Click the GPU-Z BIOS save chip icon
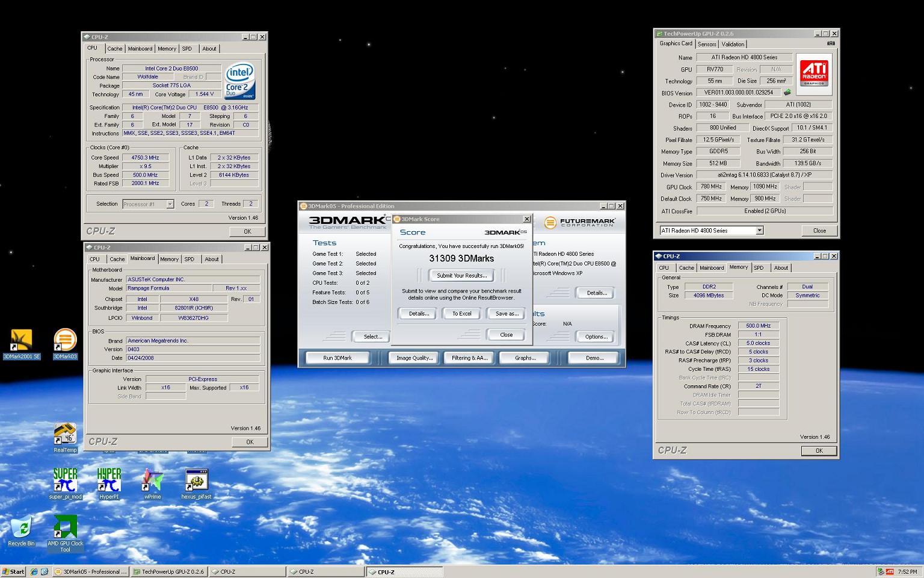 pyautogui.click(x=786, y=93)
